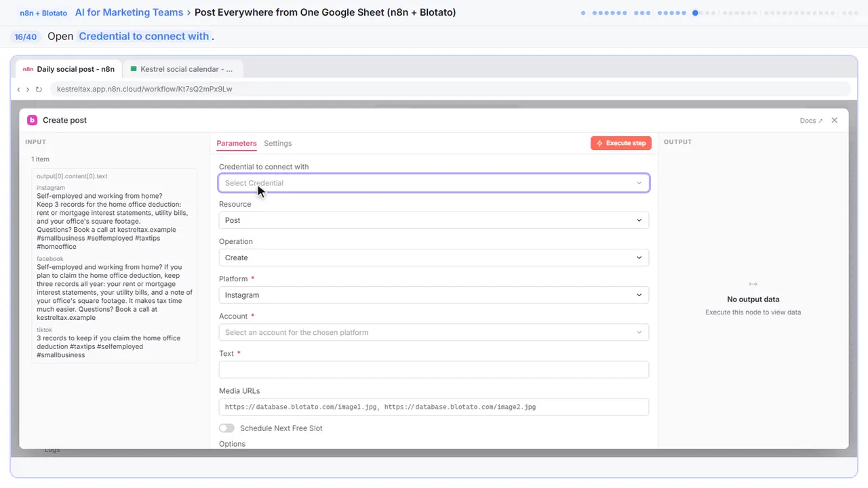Click the n8n + Blotato badge
868x488 pixels.
(x=43, y=13)
